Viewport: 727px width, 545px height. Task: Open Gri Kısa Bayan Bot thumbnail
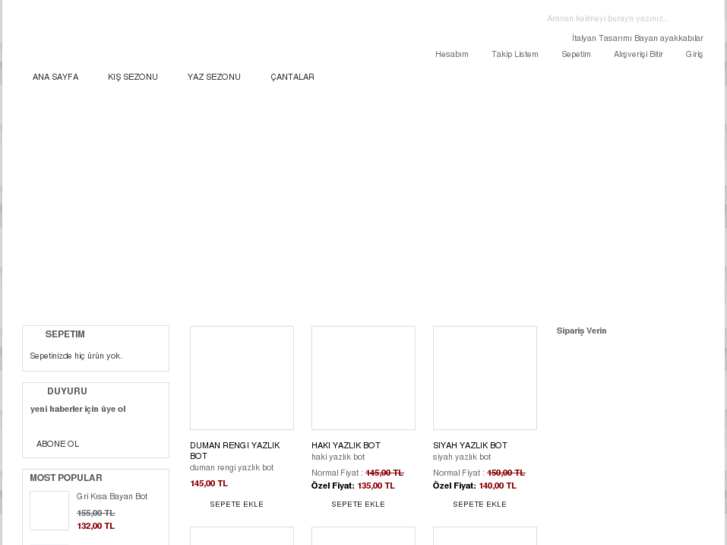click(x=49, y=510)
